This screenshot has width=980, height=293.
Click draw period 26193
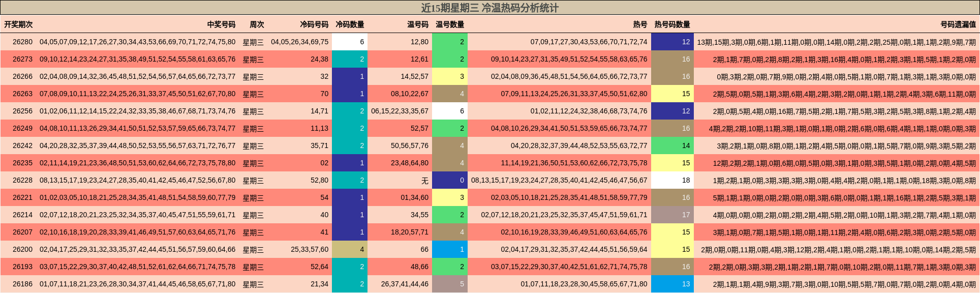coord(22,267)
